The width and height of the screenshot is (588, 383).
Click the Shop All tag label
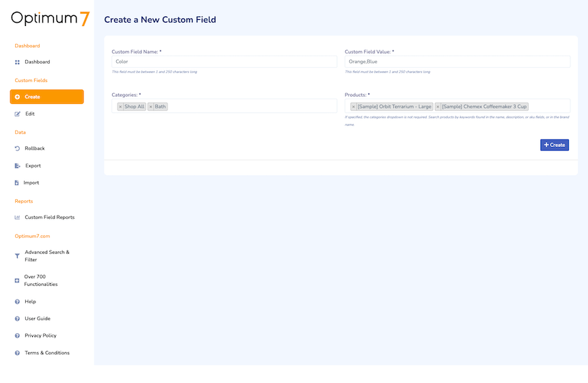click(134, 107)
